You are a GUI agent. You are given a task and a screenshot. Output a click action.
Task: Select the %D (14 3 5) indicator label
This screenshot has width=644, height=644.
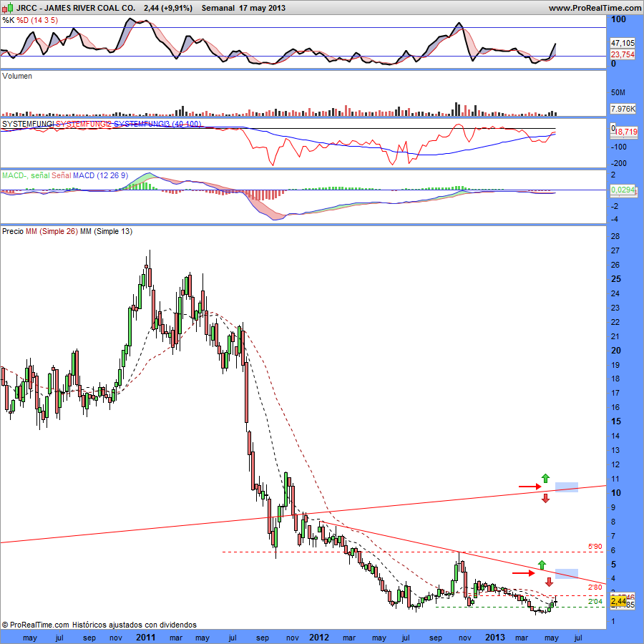(x=37, y=20)
